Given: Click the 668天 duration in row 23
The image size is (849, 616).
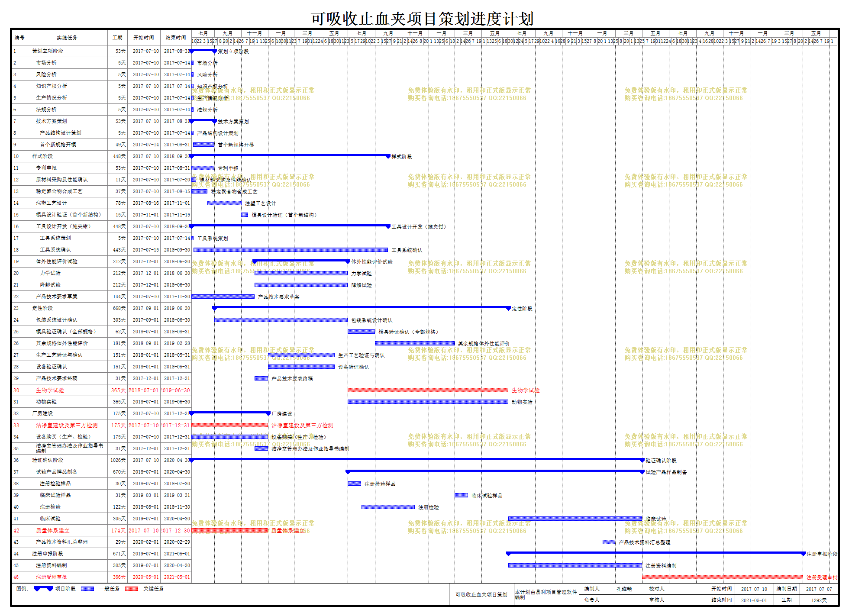Looking at the screenshot, I should (119, 308).
